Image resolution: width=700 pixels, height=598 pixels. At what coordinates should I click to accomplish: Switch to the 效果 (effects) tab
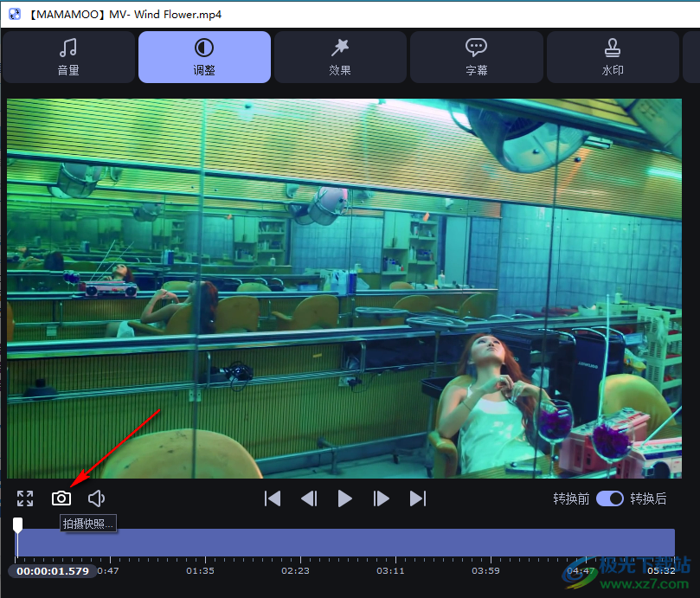pyautogui.click(x=340, y=57)
